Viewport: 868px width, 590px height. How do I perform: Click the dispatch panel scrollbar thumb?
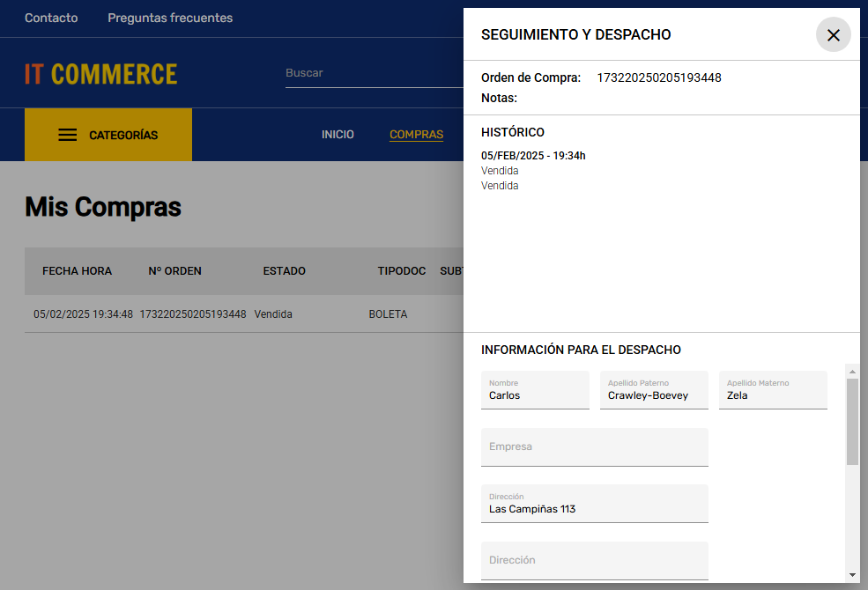coord(852,421)
